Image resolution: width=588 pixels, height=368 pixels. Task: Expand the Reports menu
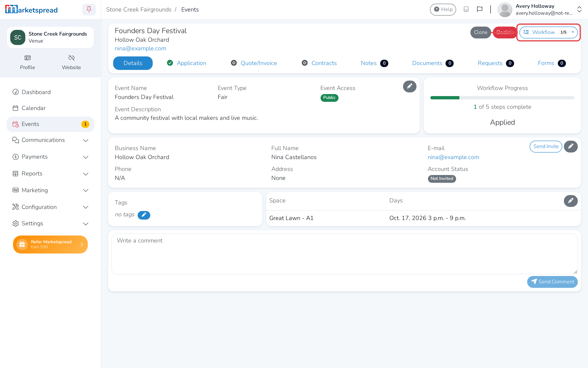tap(50, 174)
